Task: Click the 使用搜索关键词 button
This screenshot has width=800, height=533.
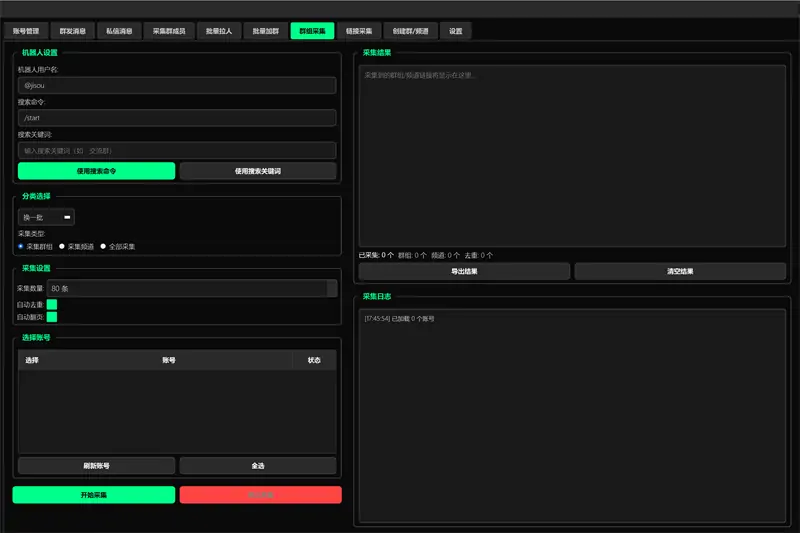Action: 258,171
